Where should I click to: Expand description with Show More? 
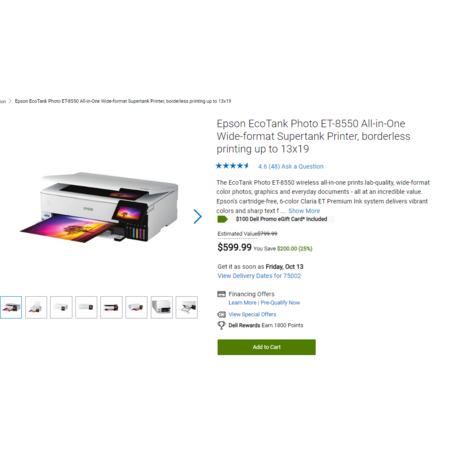click(x=304, y=211)
